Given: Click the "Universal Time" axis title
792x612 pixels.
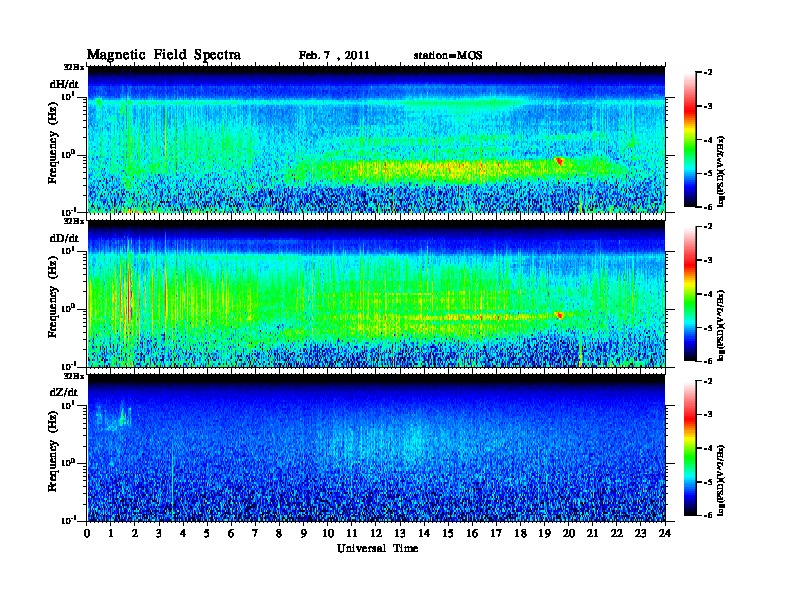Looking at the screenshot, I should (377, 548).
